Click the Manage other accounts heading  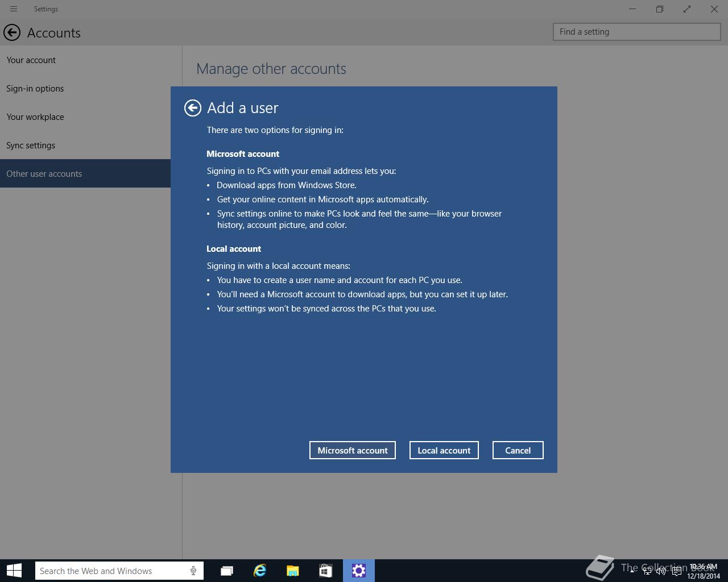271,69
